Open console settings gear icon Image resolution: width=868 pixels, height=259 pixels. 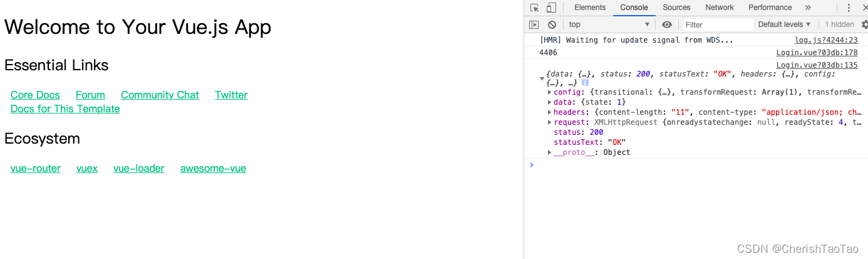pos(865,24)
